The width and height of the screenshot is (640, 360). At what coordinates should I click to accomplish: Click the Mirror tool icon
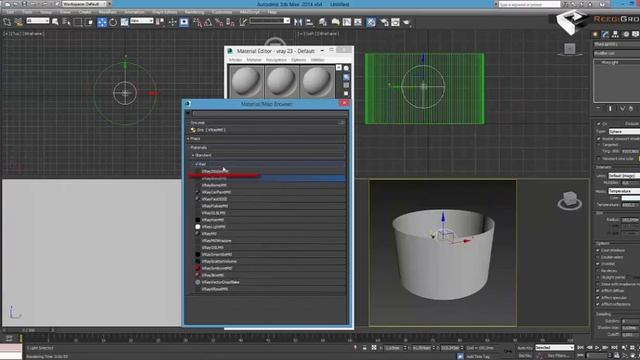coord(298,22)
